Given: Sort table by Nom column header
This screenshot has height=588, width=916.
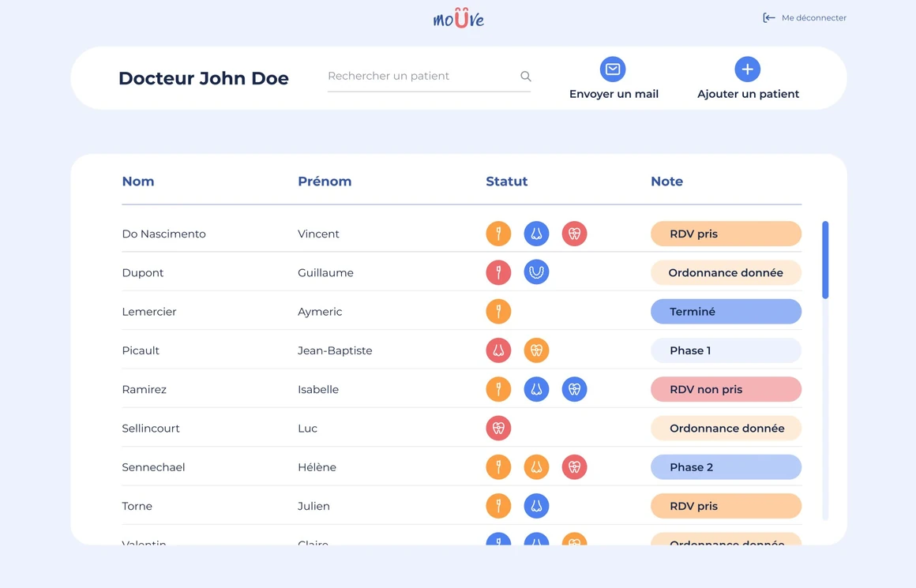Looking at the screenshot, I should point(138,182).
